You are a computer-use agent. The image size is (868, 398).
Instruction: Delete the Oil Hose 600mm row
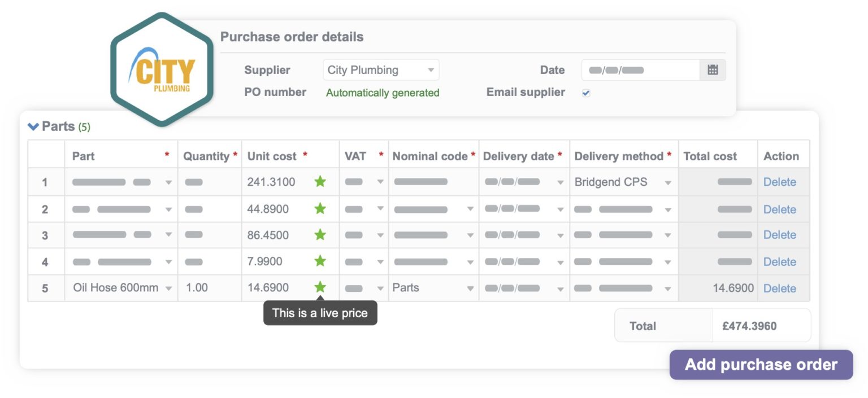pyautogui.click(x=780, y=287)
